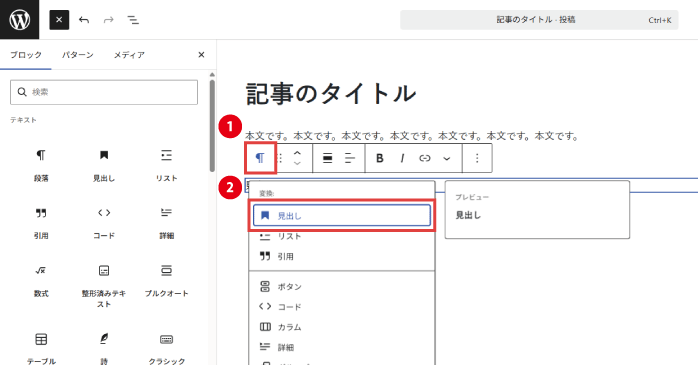The height and width of the screenshot is (365, 698).
Task: Insert a 数式 math block from the inserter
Action: [x=41, y=280]
